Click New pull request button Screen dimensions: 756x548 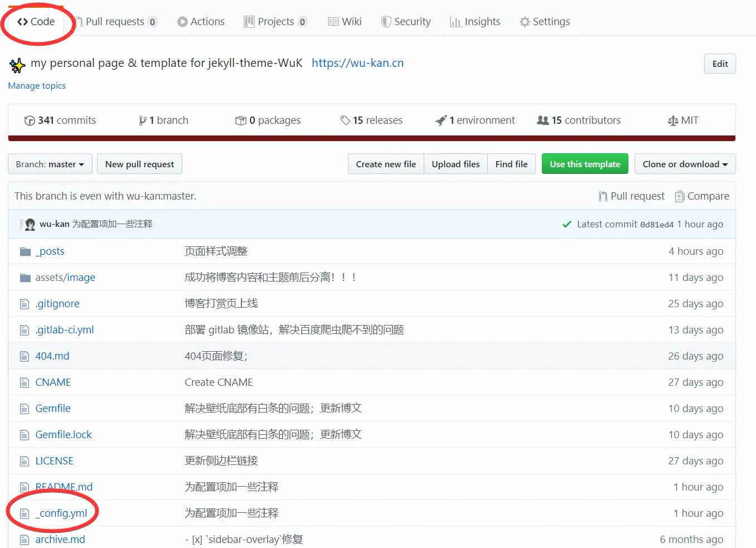(139, 164)
